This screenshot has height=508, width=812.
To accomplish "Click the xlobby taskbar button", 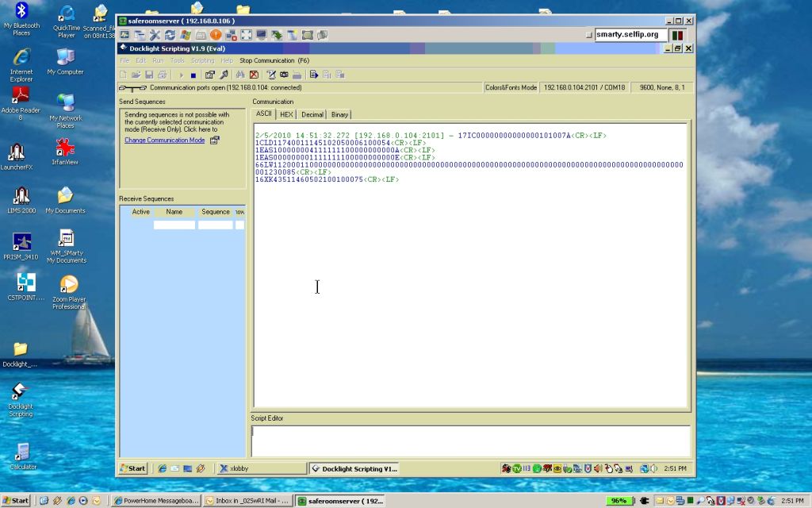I will click(262, 468).
